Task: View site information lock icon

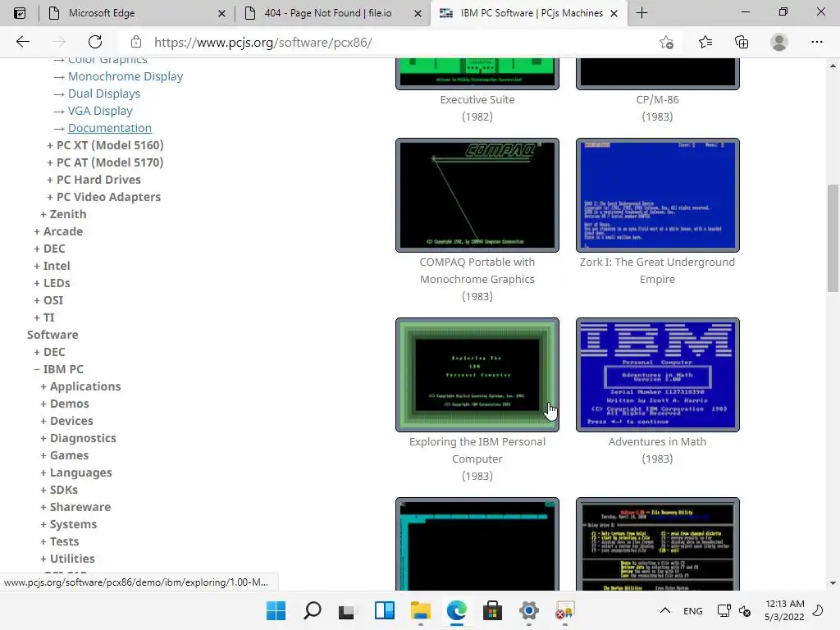Action: pyautogui.click(x=136, y=42)
